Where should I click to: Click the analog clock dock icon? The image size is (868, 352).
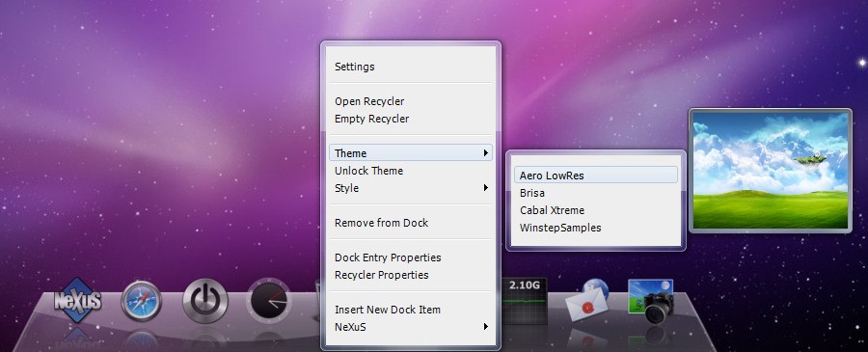click(268, 301)
